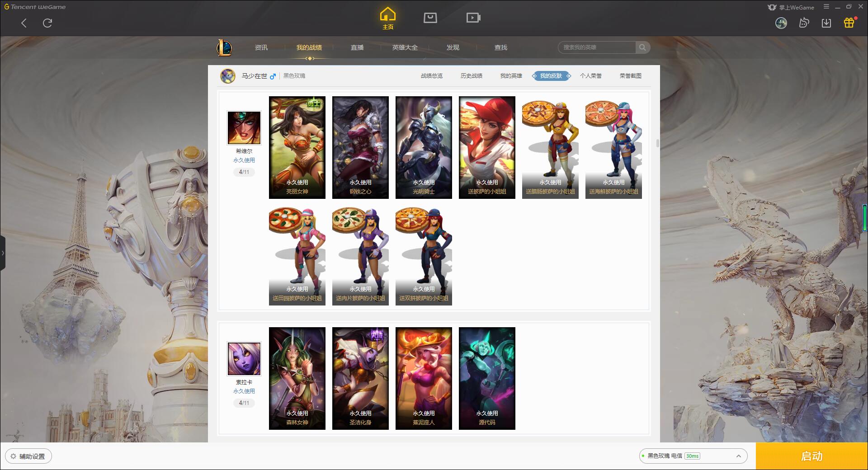Open the 查找 tab

point(501,47)
